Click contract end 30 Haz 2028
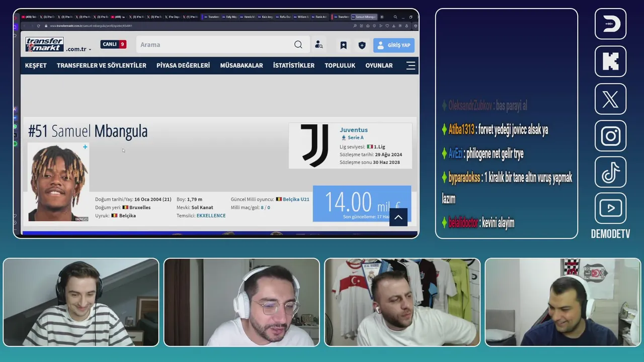This screenshot has height=362, width=644. (x=386, y=162)
